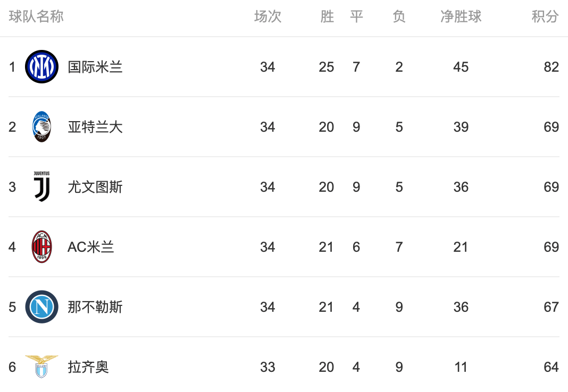Click the 胜 column header
The height and width of the screenshot is (392, 568).
[x=327, y=16]
